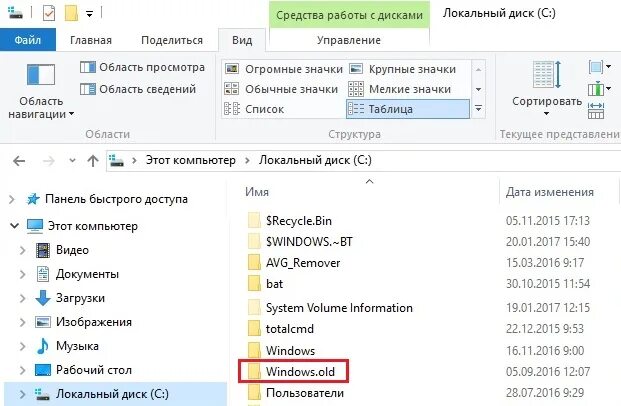621x406 pixels.
Task: Expand Панель быстрого доступа tree node
Action: coord(12,199)
